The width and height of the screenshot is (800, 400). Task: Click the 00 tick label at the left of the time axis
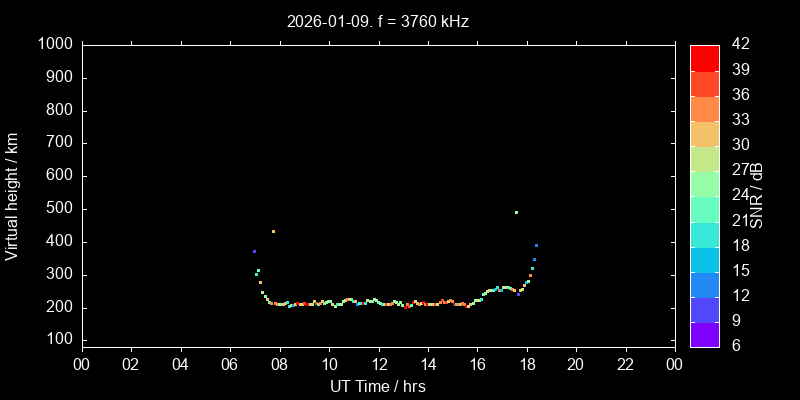[x=82, y=365]
